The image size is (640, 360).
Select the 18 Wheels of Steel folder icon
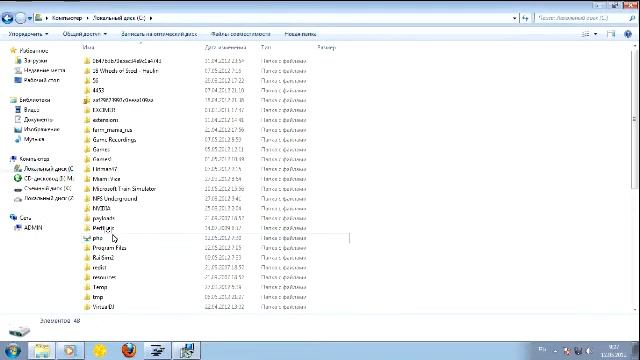click(x=87, y=71)
